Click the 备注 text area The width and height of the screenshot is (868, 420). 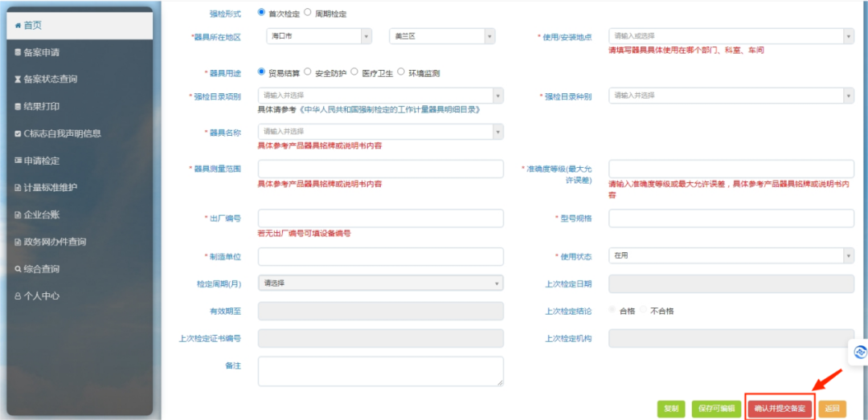point(381,371)
